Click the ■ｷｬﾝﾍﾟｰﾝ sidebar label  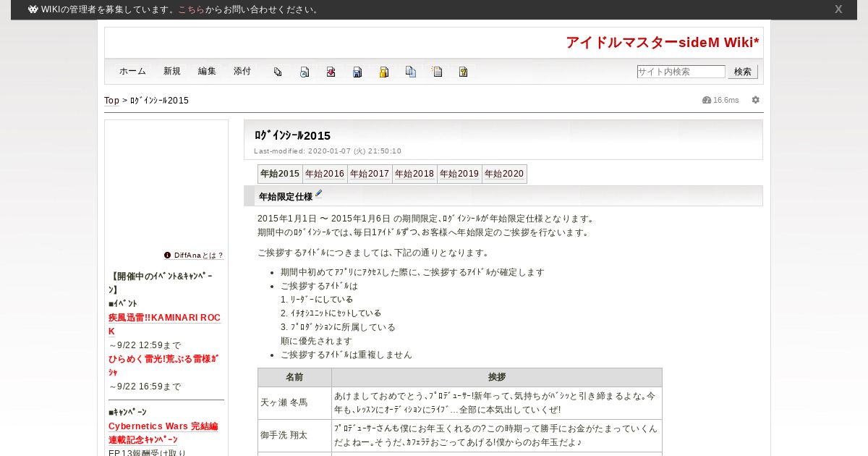pos(127,413)
